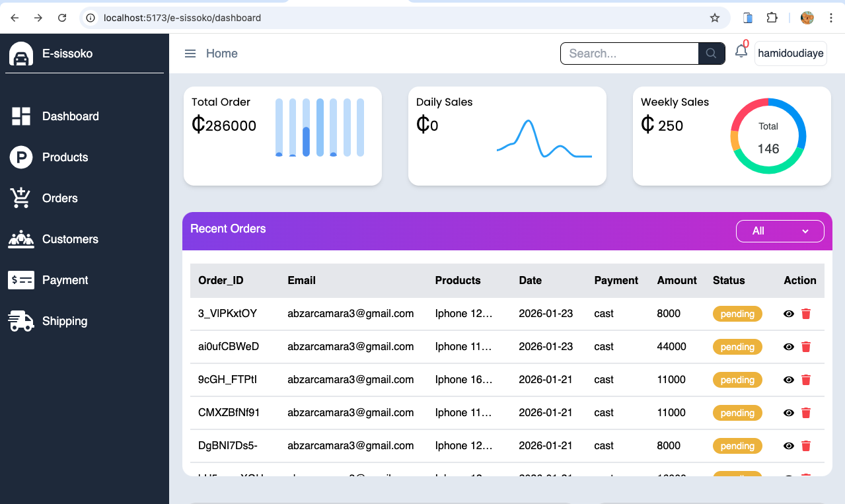Viewport: 845px width, 504px height.
Task: Go back with the browser arrow
Action: coord(15,18)
